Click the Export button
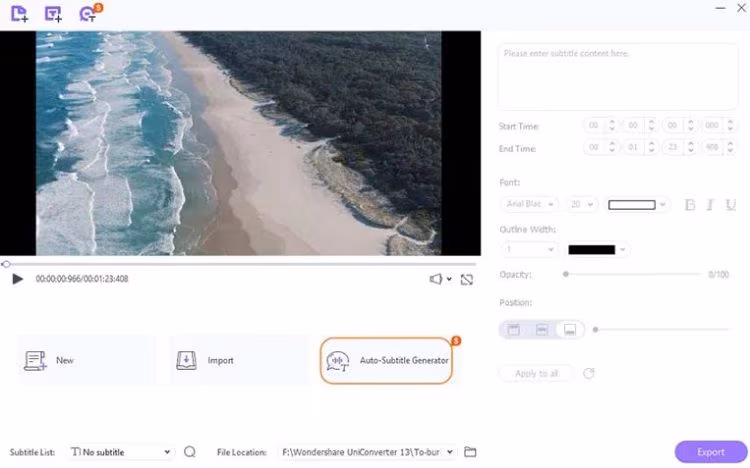 click(711, 452)
